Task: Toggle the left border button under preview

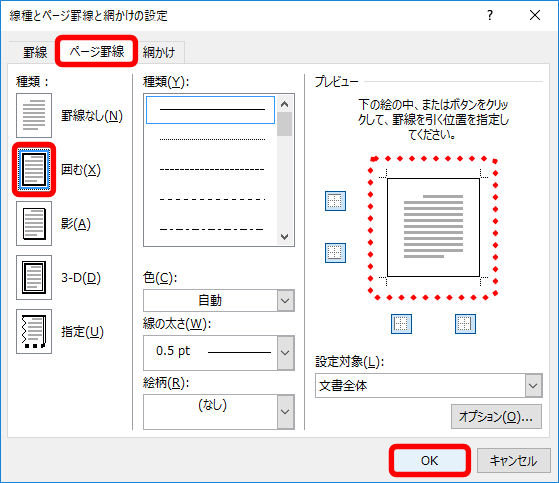Action: tap(401, 324)
